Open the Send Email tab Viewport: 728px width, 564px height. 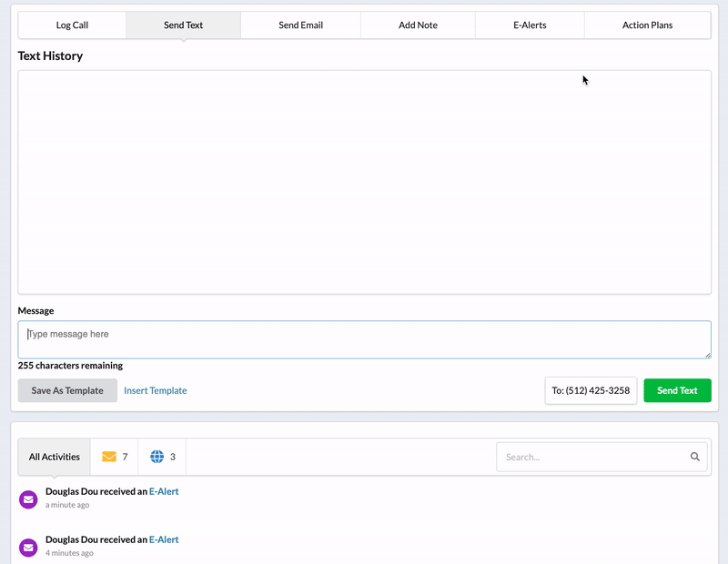(x=300, y=25)
